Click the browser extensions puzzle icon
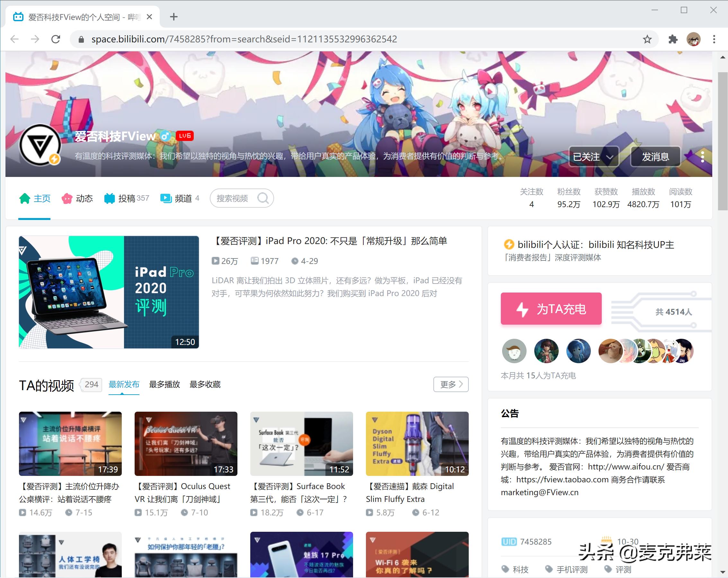 [x=673, y=39]
